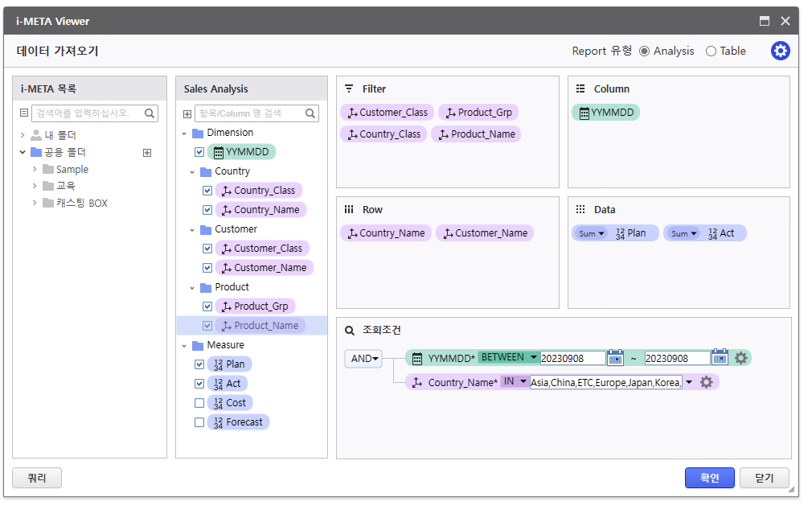Screen dimensions: 812x506
Task: Select the 캐스팅 BOX folder
Action: 81,203
